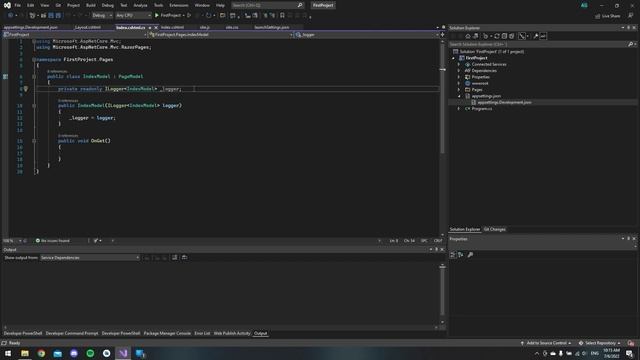The image size is (640, 360).
Task: Click the Live Share icon button
Action: tap(608, 16)
